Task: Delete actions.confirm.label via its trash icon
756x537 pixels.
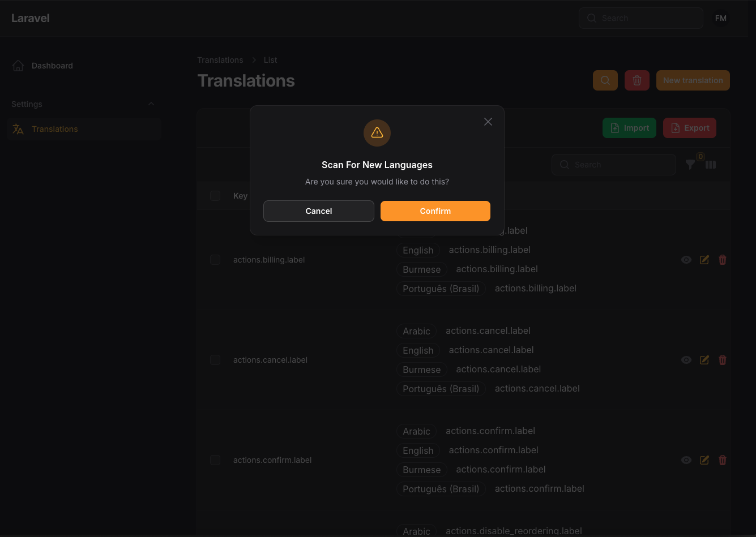Action: (x=722, y=460)
